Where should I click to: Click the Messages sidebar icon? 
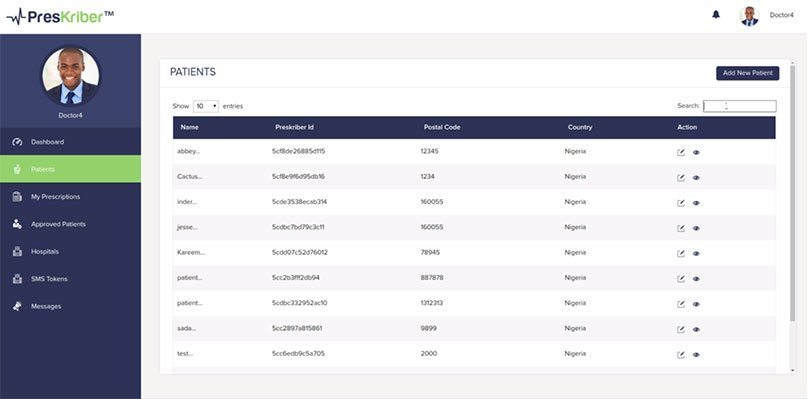click(17, 306)
